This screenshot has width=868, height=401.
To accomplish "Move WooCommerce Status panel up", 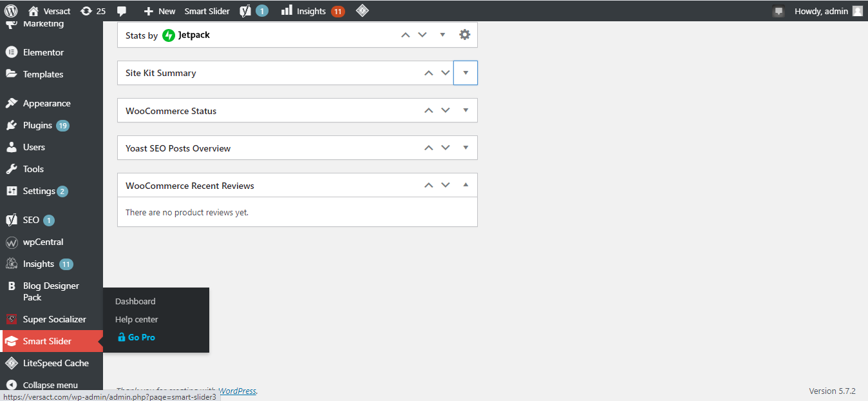I will [429, 110].
